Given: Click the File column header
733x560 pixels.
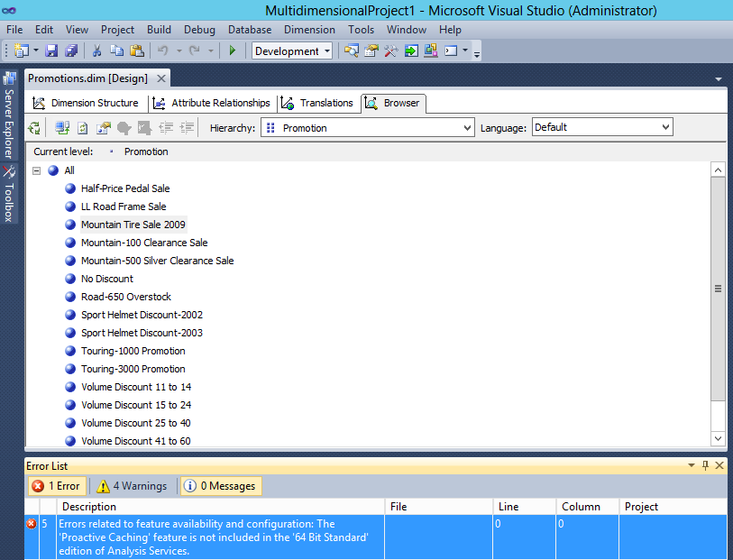Looking at the screenshot, I should (438, 507).
